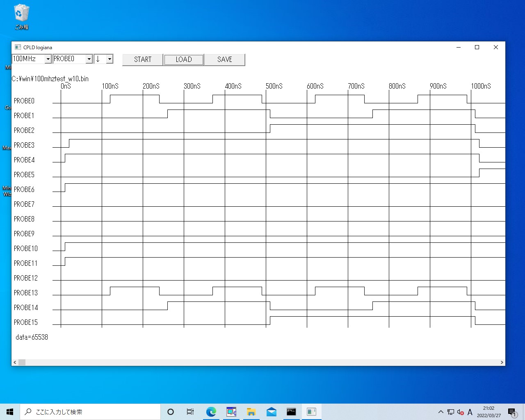Click the muted volume tray icon
This screenshot has height=420, width=525.
(460, 412)
